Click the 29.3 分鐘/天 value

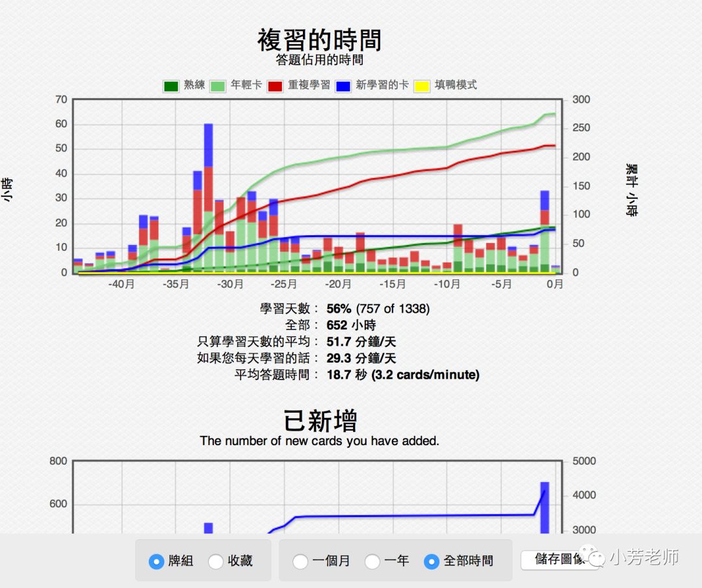click(361, 358)
